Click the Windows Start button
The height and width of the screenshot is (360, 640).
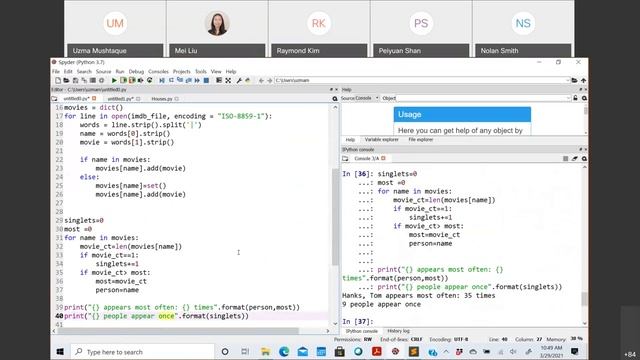click(60, 352)
